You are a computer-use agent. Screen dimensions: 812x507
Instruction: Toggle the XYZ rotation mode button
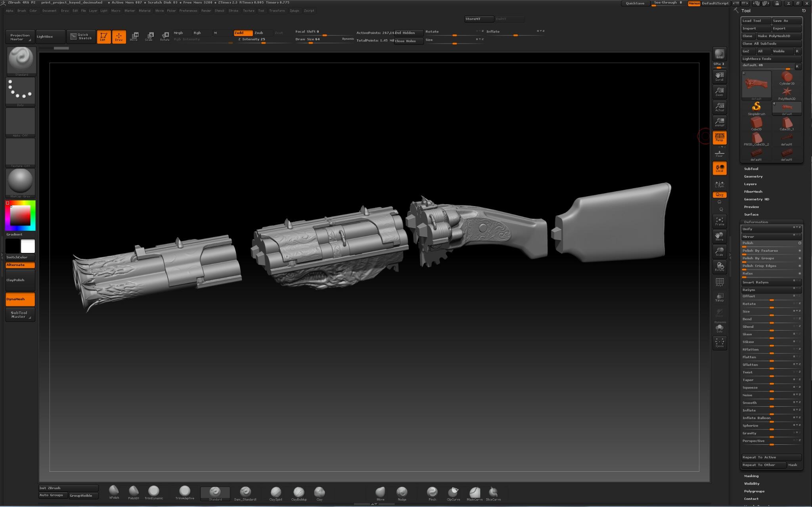tap(720, 195)
